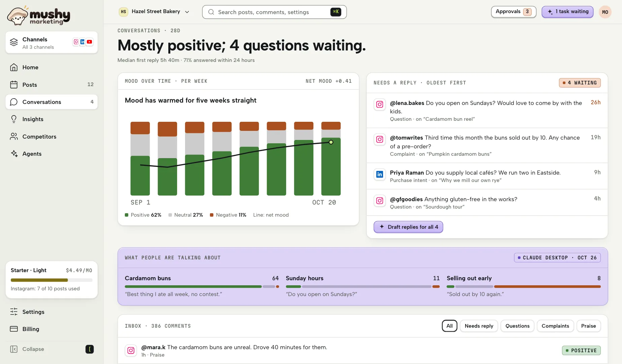Open the Sunday hours topic

click(362, 286)
